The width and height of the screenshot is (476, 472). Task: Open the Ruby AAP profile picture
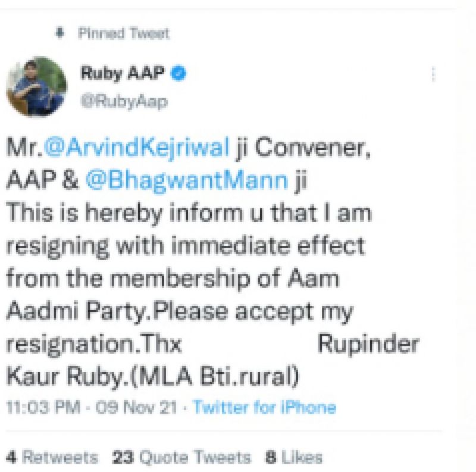[x=36, y=87]
